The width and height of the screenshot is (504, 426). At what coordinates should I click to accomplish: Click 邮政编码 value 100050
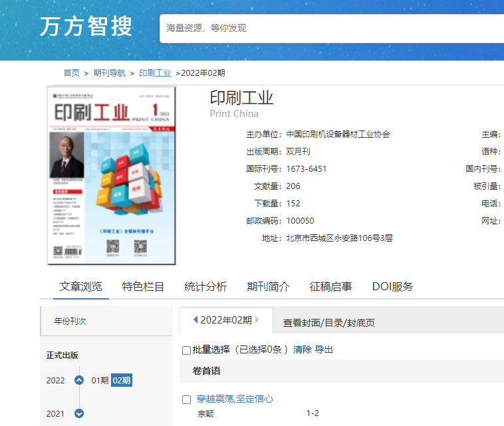[301, 221]
